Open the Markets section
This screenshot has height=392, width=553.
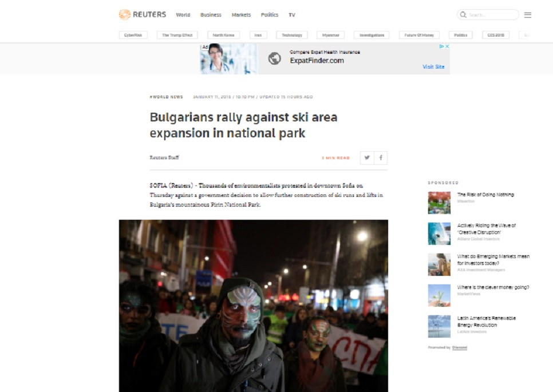pyautogui.click(x=241, y=15)
